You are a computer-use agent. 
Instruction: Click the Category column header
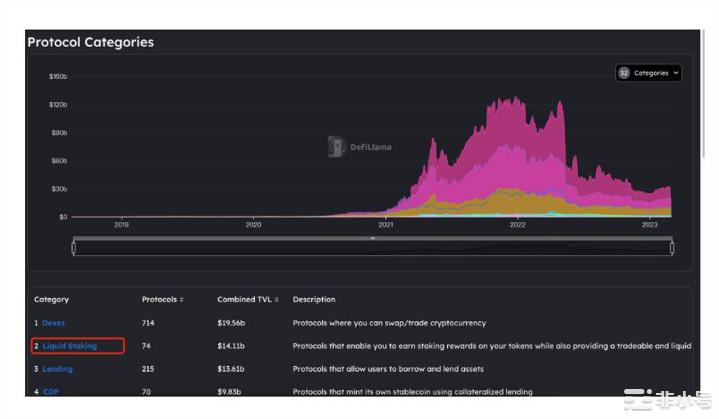pos(51,299)
